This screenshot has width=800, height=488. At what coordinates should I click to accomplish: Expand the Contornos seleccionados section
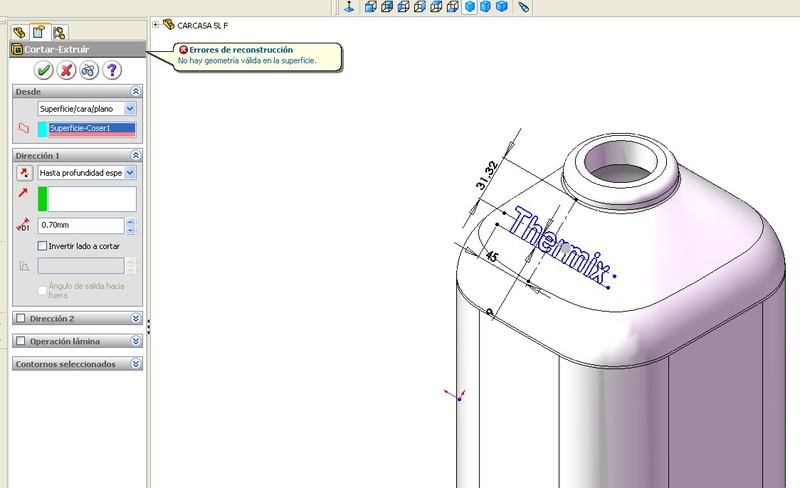(135, 364)
